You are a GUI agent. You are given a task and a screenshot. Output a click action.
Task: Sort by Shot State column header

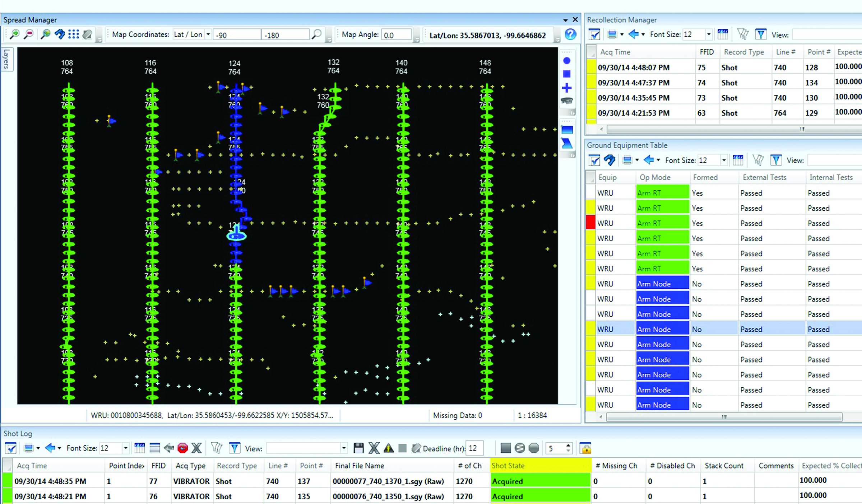[x=541, y=466]
